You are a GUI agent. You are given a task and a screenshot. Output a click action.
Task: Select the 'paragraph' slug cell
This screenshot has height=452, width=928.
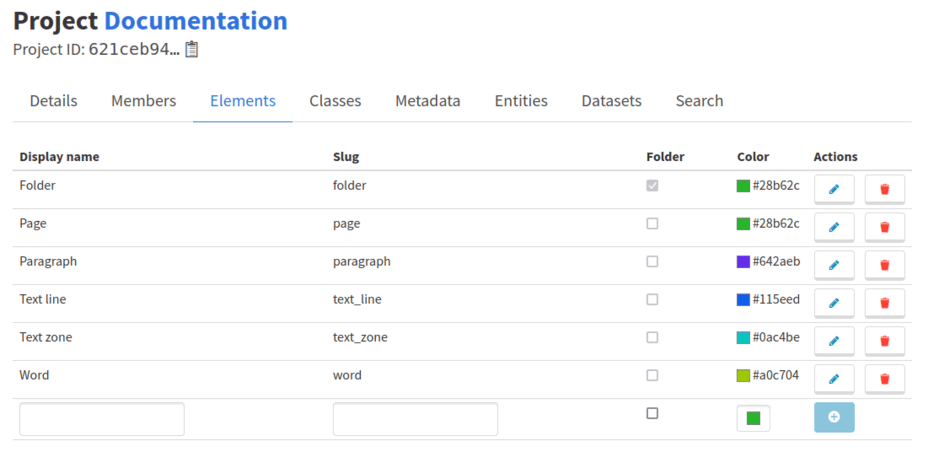pos(362,261)
